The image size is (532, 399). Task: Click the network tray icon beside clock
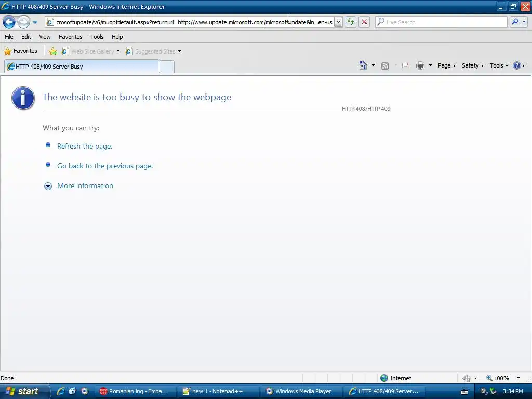493,391
